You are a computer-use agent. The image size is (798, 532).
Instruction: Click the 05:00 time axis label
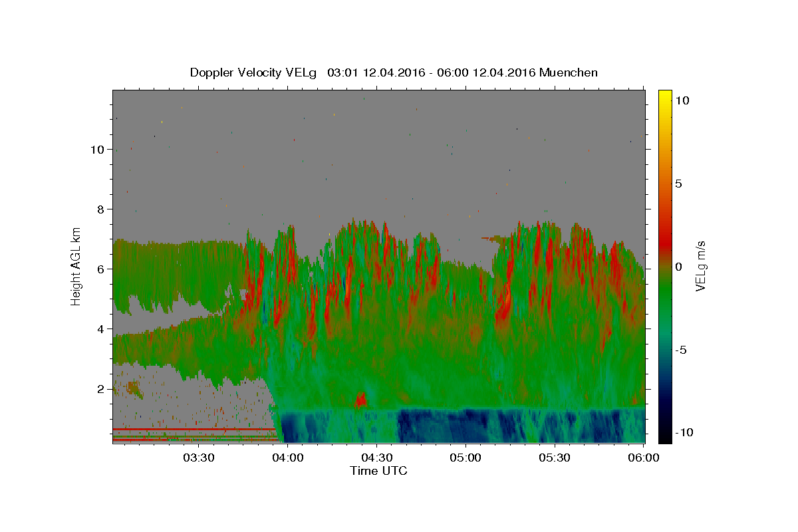(x=465, y=458)
